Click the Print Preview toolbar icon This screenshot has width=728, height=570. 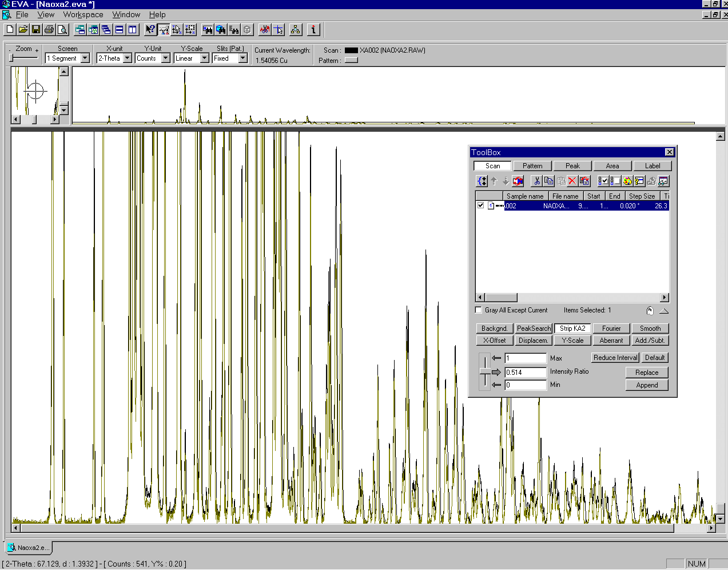point(63,30)
